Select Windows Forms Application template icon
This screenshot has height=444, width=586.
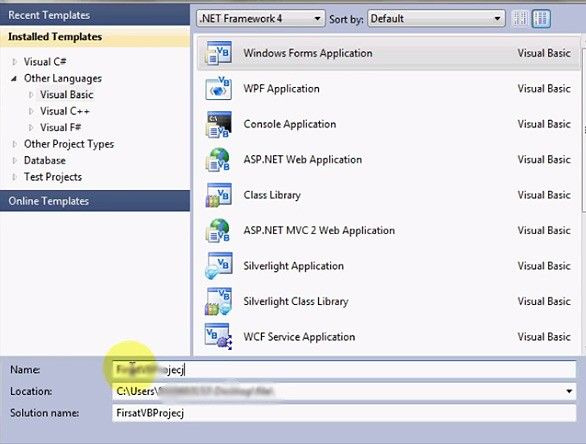point(218,53)
